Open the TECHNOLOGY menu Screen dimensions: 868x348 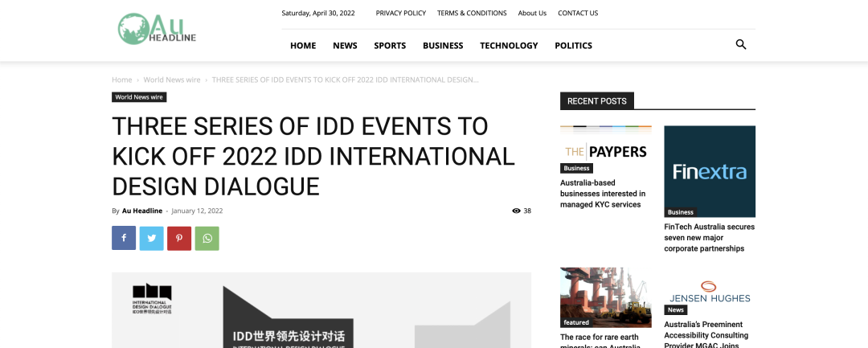(509, 45)
